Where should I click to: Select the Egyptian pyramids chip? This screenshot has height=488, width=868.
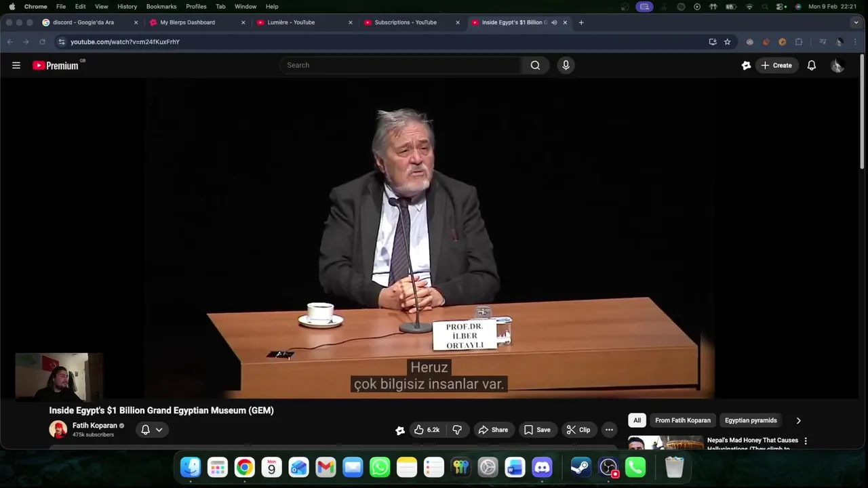click(x=751, y=420)
